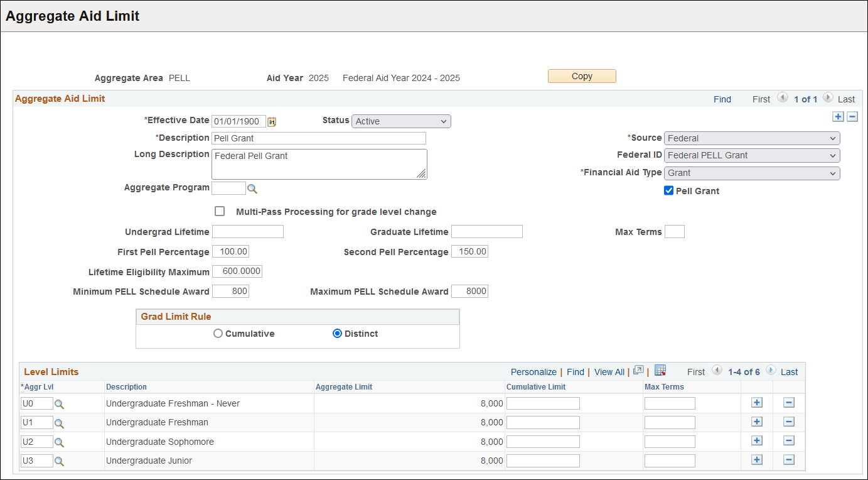
Task: Open Personalize options for Level Limits
Action: click(x=533, y=371)
